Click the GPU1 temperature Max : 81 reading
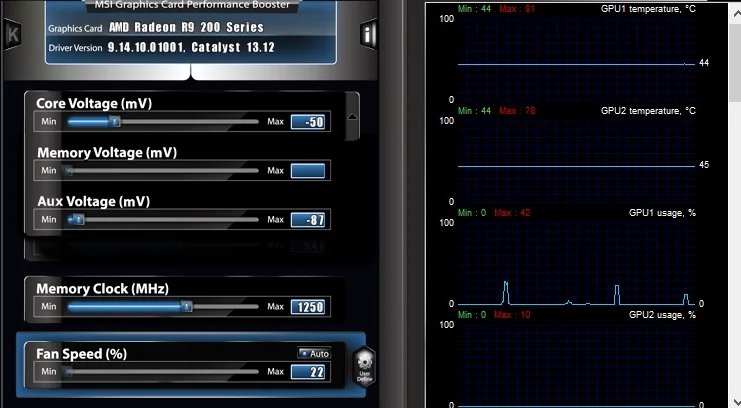 pos(517,9)
